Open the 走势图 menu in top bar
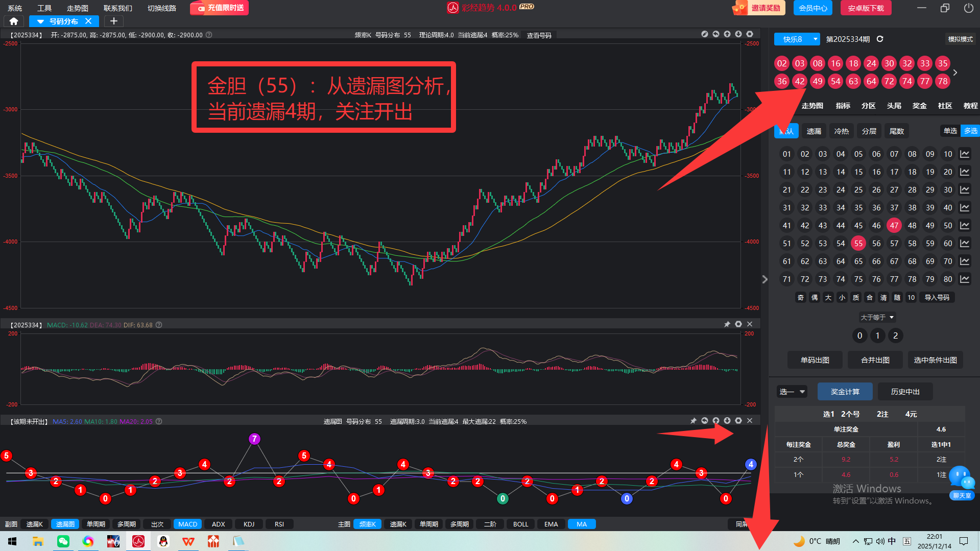The image size is (980, 551). point(78,8)
